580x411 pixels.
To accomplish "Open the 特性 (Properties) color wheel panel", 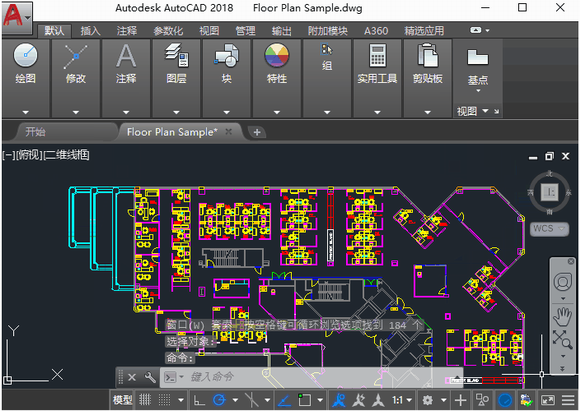I will click(x=277, y=64).
